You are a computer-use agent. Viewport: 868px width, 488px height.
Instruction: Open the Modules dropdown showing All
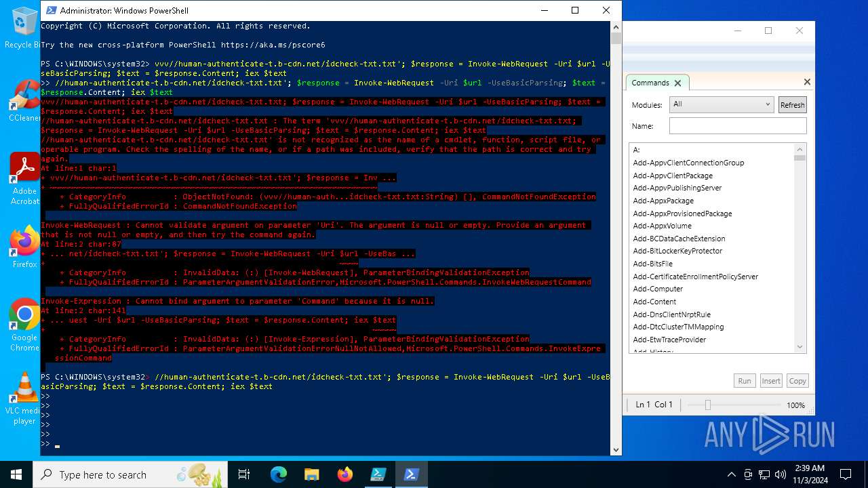[x=721, y=104]
